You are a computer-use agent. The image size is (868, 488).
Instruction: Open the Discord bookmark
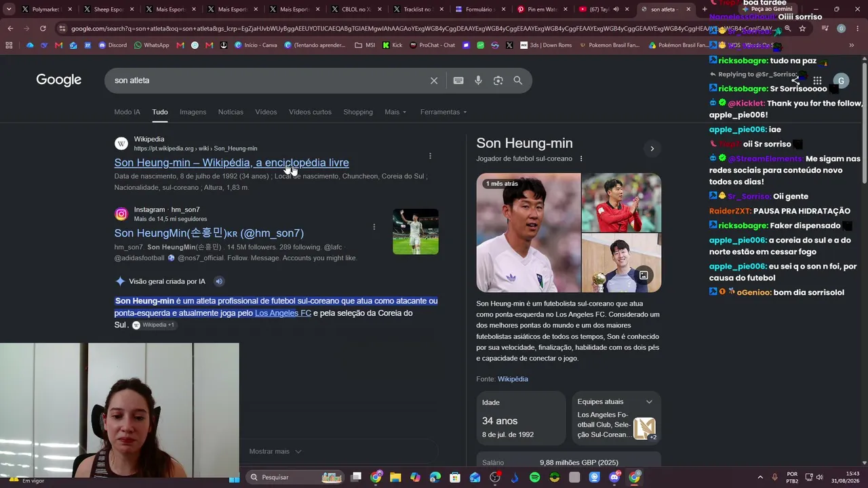coord(113,45)
